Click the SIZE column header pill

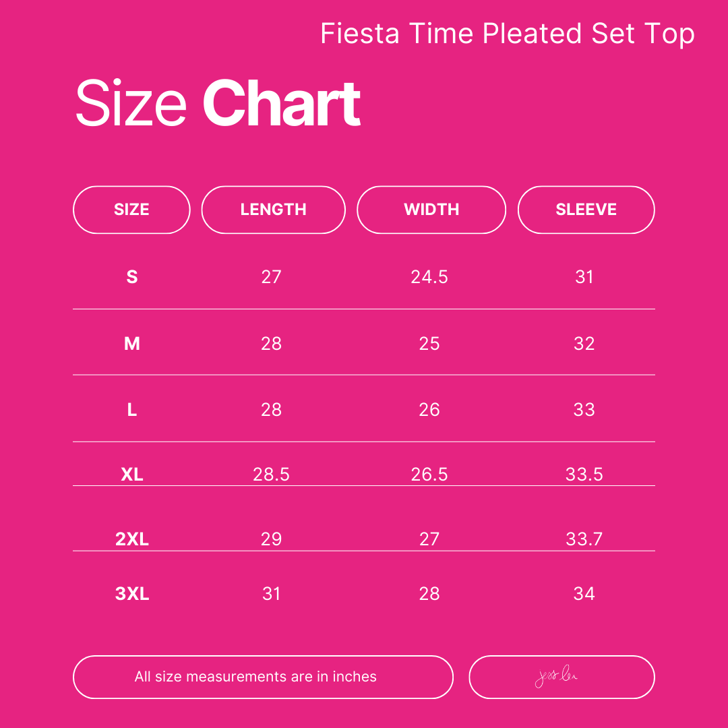coord(131,210)
